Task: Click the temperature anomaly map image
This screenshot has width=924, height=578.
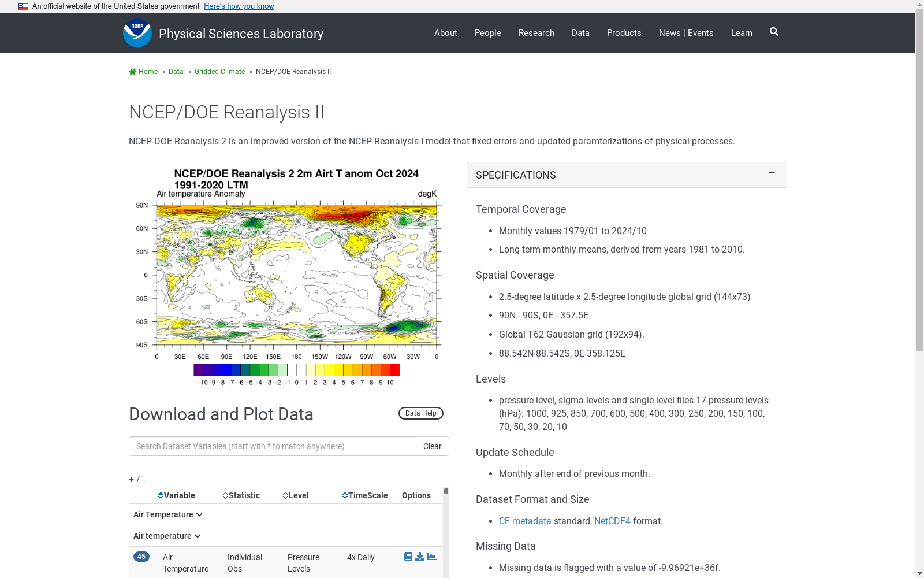Action: pos(289,277)
